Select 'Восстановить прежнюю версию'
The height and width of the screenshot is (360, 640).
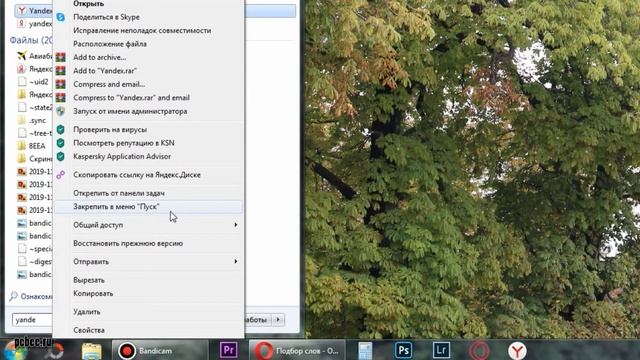[x=128, y=244]
